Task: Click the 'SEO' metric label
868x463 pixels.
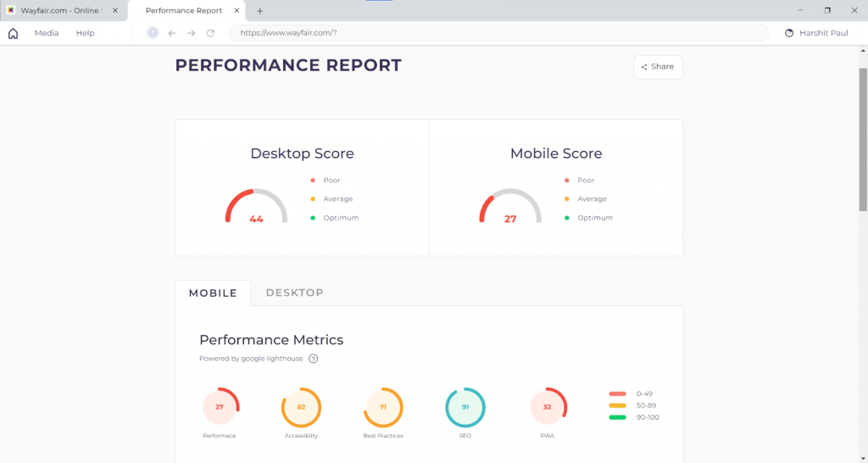Action: (x=465, y=436)
